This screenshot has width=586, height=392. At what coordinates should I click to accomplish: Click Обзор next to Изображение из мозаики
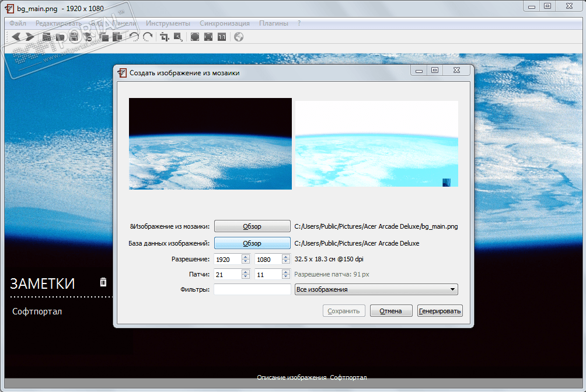(252, 226)
